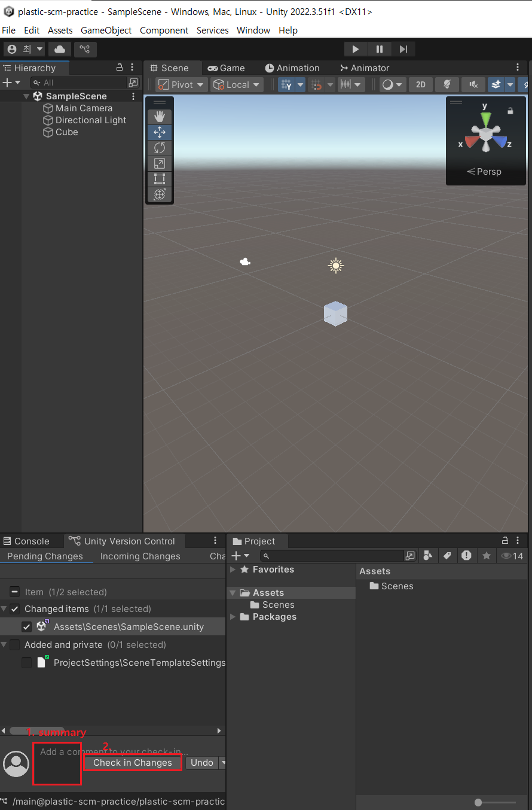This screenshot has width=532, height=810.
Task: Open the Local dropdown
Action: point(237,84)
